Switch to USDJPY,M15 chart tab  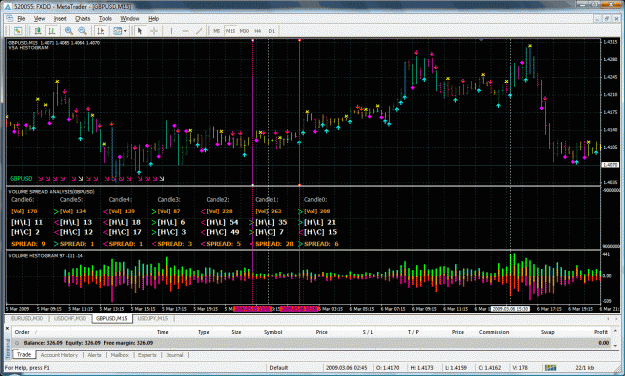[x=153, y=319]
